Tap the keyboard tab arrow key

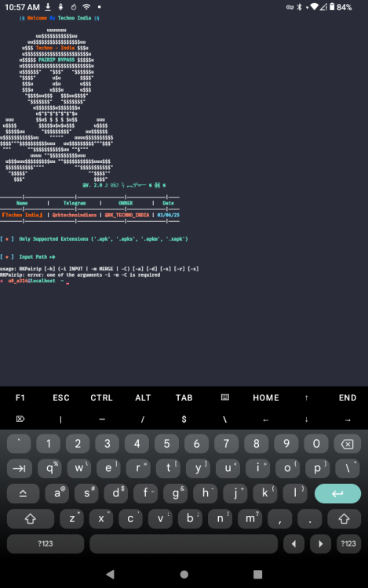coord(19,468)
